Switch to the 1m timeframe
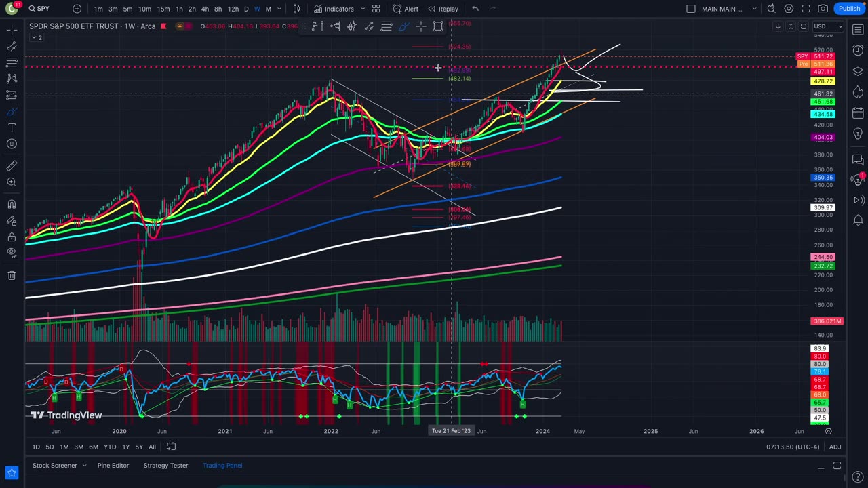This screenshot has width=868, height=488. [x=98, y=9]
